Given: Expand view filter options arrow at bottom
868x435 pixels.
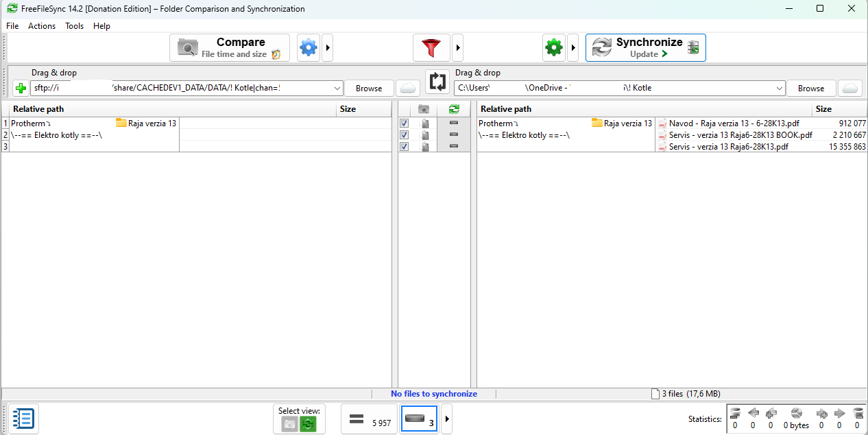Looking at the screenshot, I should coord(447,419).
